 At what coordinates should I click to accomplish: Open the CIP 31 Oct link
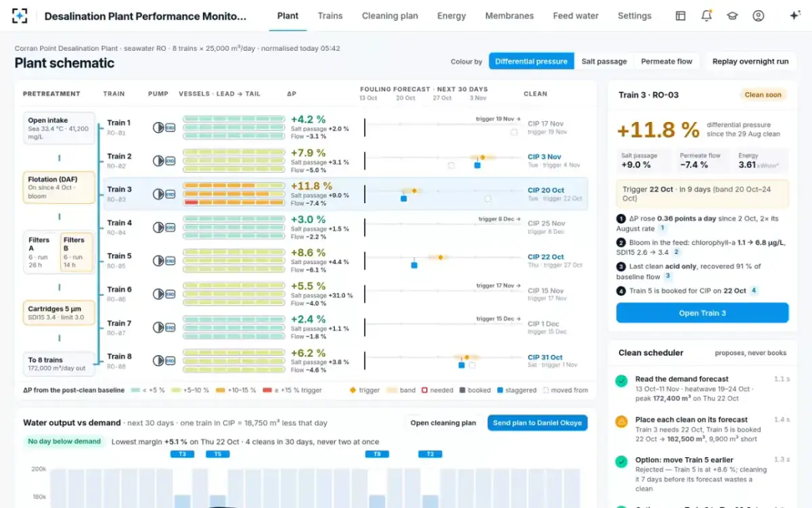pyautogui.click(x=545, y=357)
